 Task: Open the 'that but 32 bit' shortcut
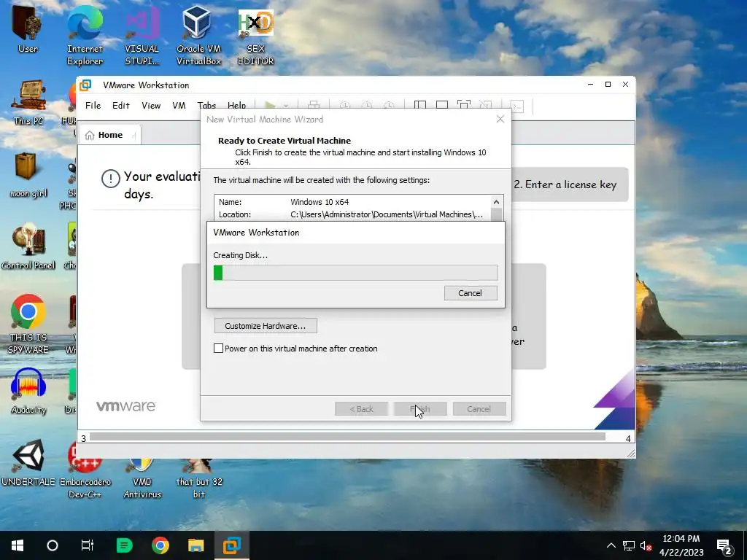[199, 478]
